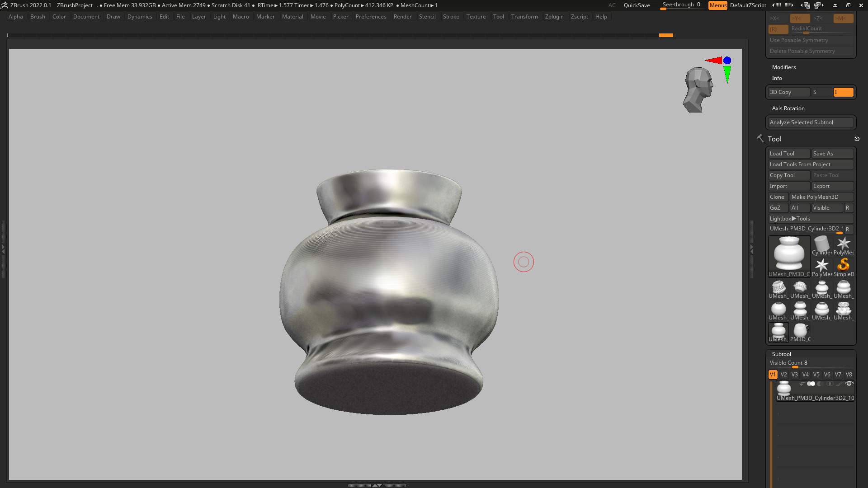Image resolution: width=868 pixels, height=488 pixels.
Task: Collapse the Tool palette header
Action: click(x=775, y=139)
